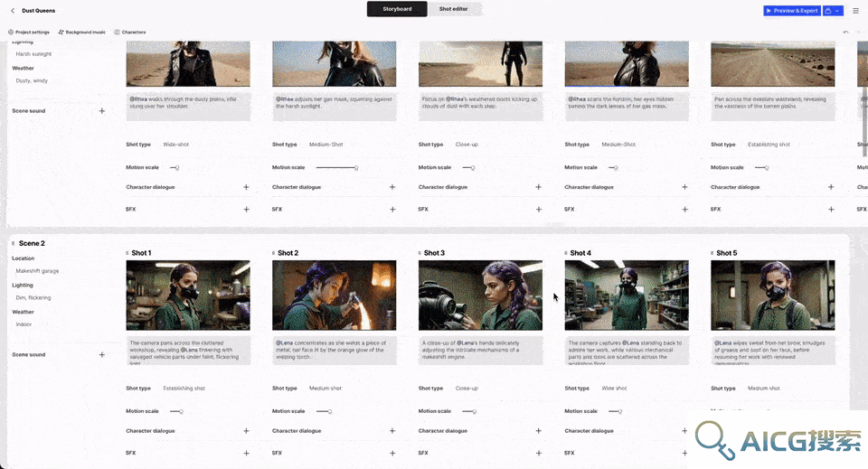Add character dialogue to Scene 2 Shot 1
This screenshot has width=868, height=469.
pyautogui.click(x=246, y=431)
